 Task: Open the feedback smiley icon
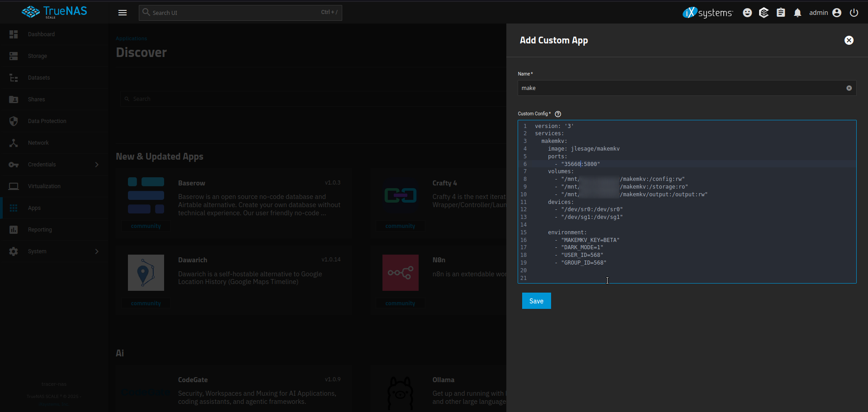tap(747, 13)
